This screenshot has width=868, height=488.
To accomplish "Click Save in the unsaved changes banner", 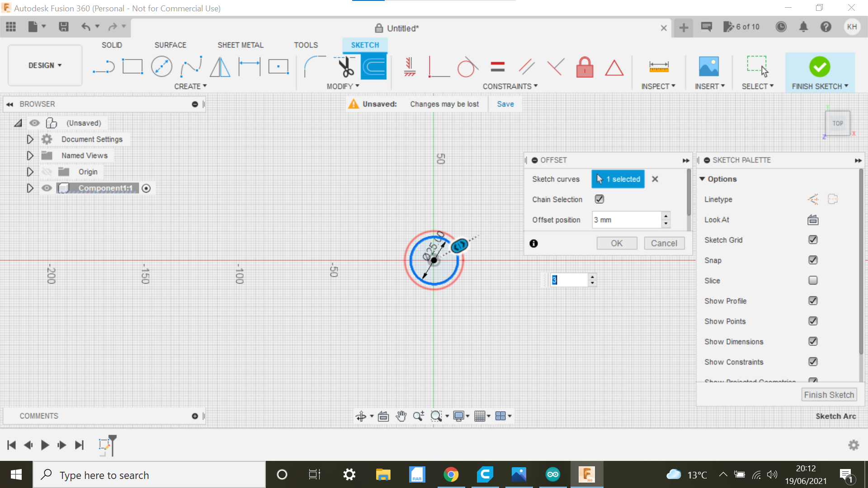I will (505, 104).
